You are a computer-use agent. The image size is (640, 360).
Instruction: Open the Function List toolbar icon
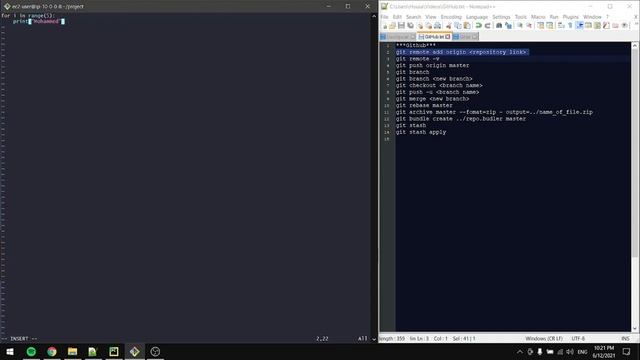click(605, 26)
